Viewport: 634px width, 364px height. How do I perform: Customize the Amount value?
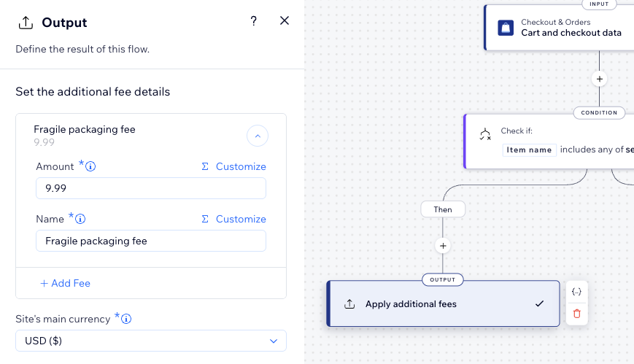(233, 166)
